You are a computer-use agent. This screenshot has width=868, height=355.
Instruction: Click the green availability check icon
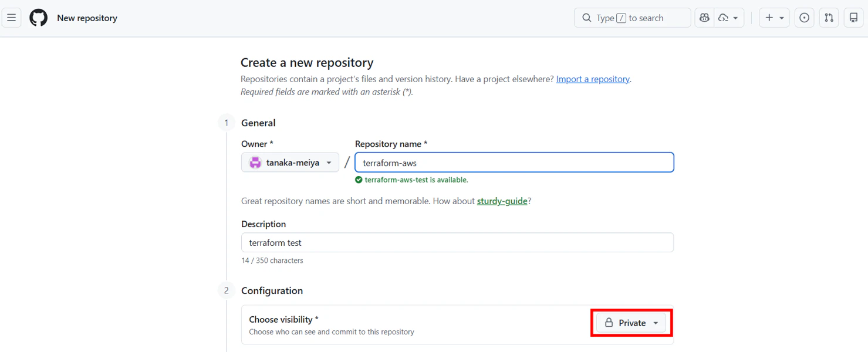(359, 180)
